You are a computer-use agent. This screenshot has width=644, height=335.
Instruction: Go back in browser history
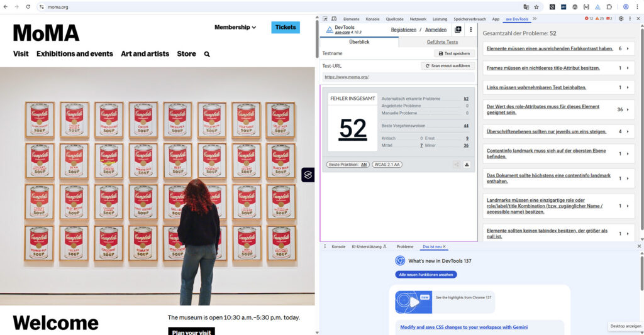coord(5,7)
